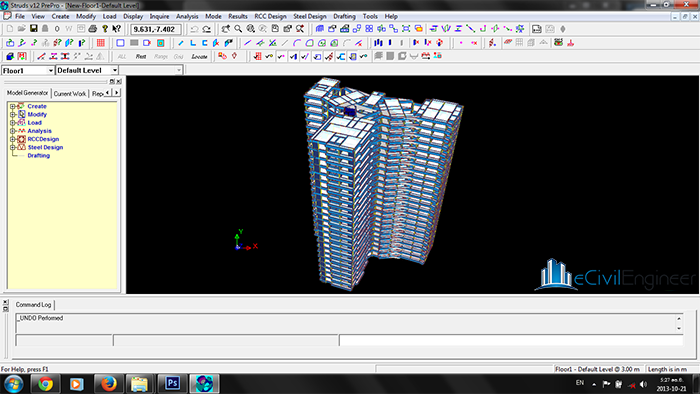Click the context help arrow-question icon
This screenshot has height=394, width=700.
coord(116,29)
